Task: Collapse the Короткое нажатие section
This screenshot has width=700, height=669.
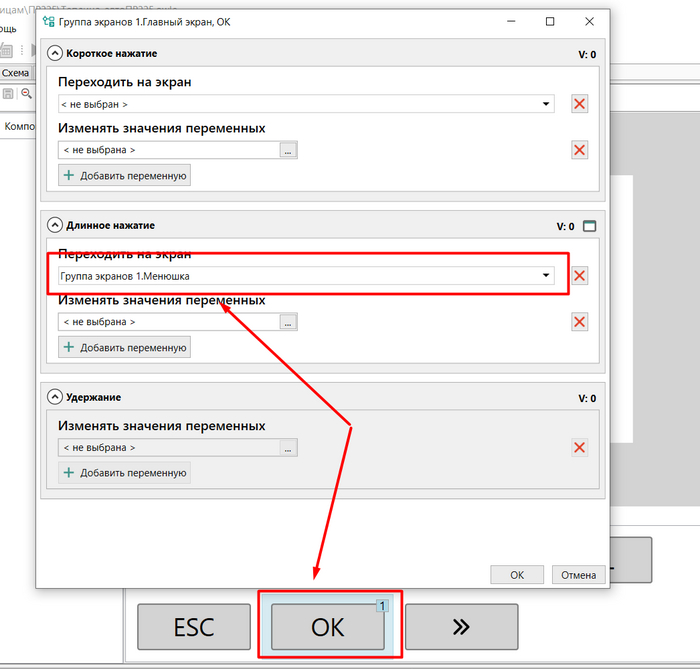Action: 54,54
